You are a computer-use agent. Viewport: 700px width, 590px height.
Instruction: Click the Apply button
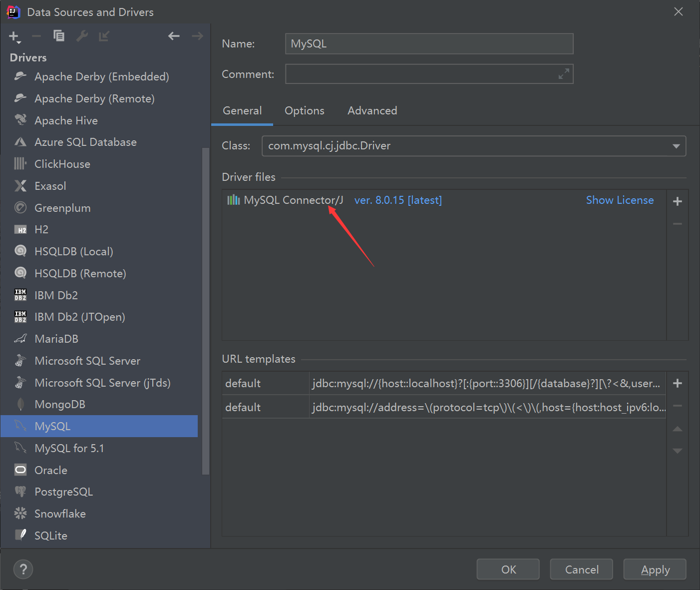655,570
